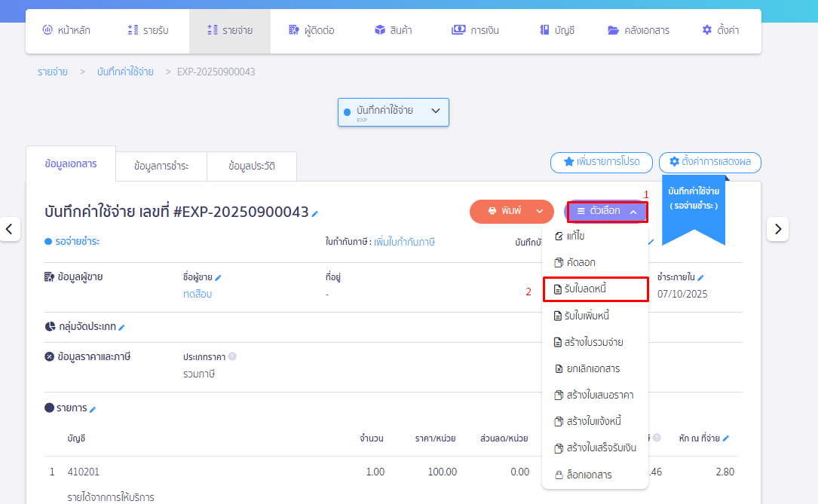The height and width of the screenshot is (504, 818).
Task: Switch to the ข้อมูลการชำระ tab
Action: 161,166
